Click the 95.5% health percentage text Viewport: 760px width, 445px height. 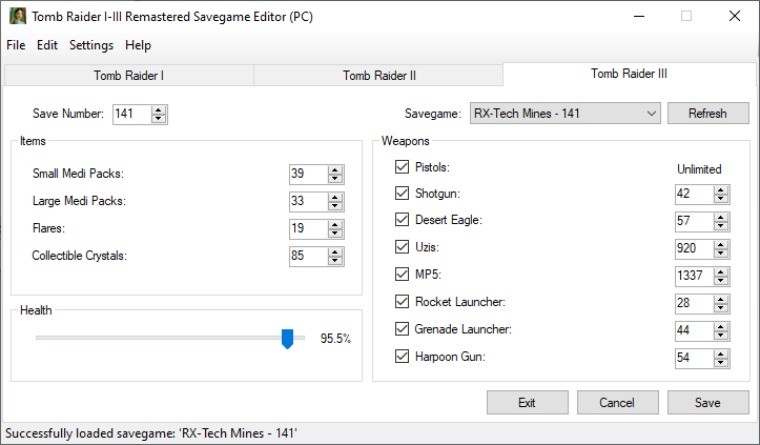point(335,338)
